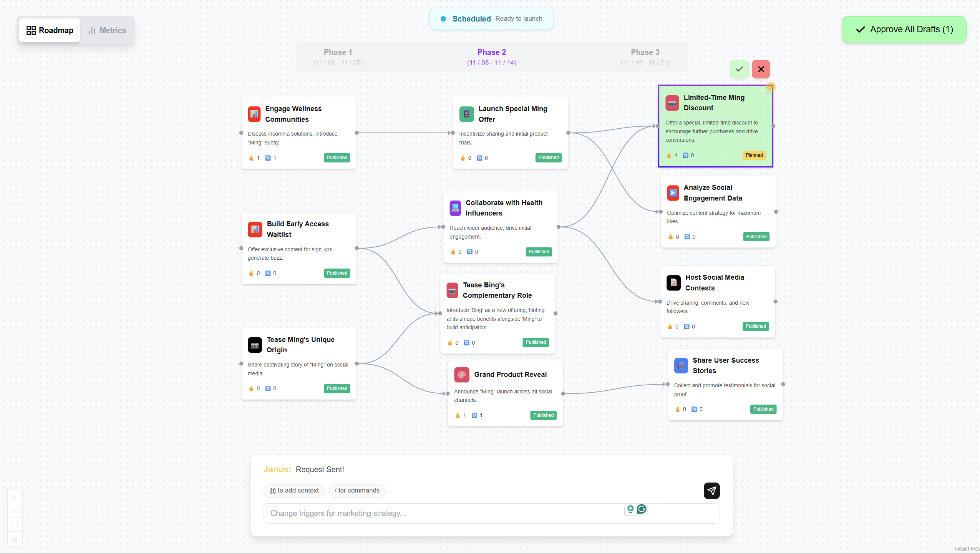The width and height of the screenshot is (980, 554).
Task: Click the repost icon on the Grand Product Reveal card
Action: click(x=474, y=415)
